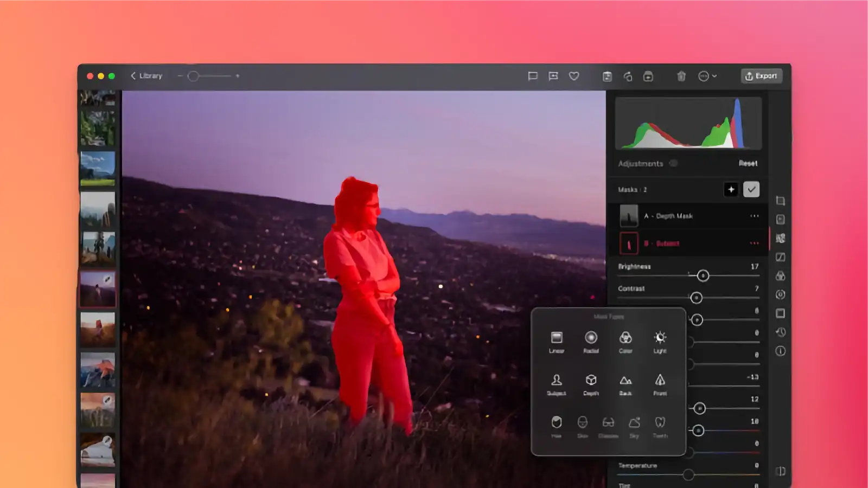This screenshot has height=488, width=868.
Task: Go back to the Library
Action: (x=146, y=76)
